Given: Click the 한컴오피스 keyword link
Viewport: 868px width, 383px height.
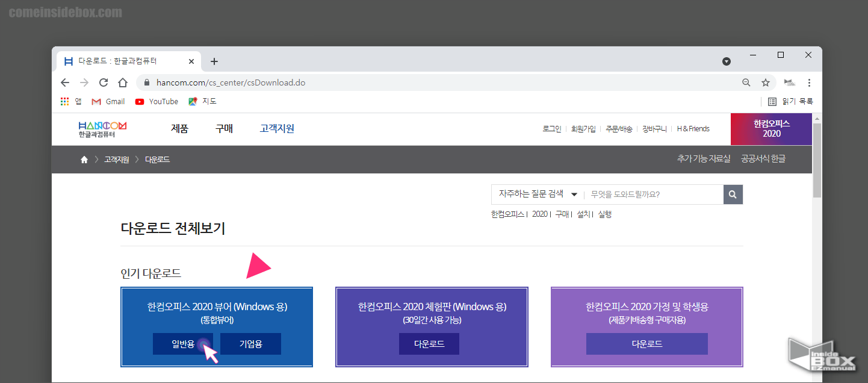Looking at the screenshot, I should coord(507,214).
